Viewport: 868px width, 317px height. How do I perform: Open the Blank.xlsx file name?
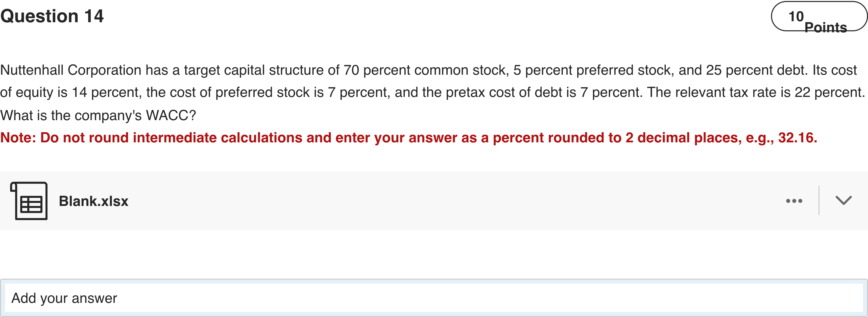coord(93,201)
